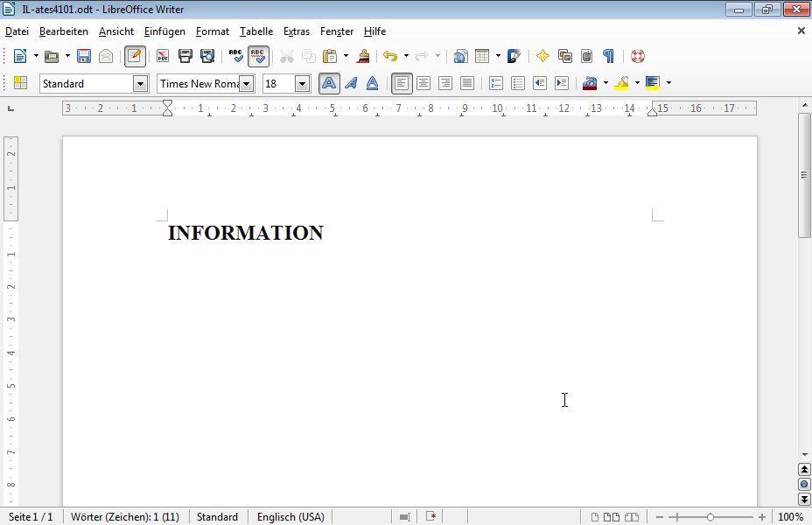The width and height of the screenshot is (812, 525).
Task: Open Page Preview icon
Action: point(207,56)
